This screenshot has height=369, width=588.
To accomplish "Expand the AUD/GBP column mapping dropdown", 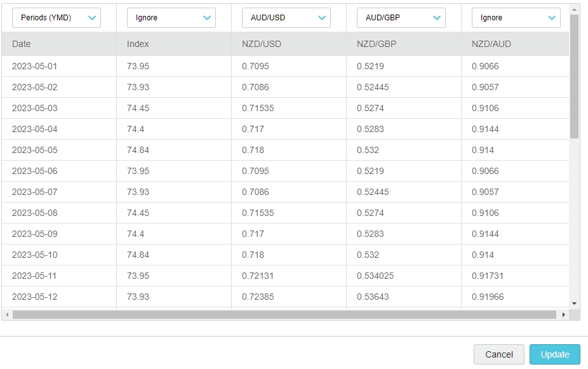I will 401,18.
